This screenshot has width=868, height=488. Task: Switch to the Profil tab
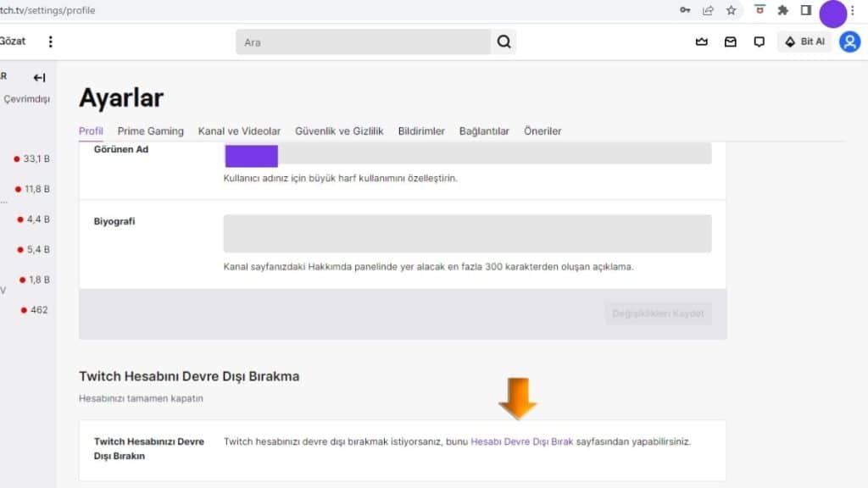[x=91, y=131]
